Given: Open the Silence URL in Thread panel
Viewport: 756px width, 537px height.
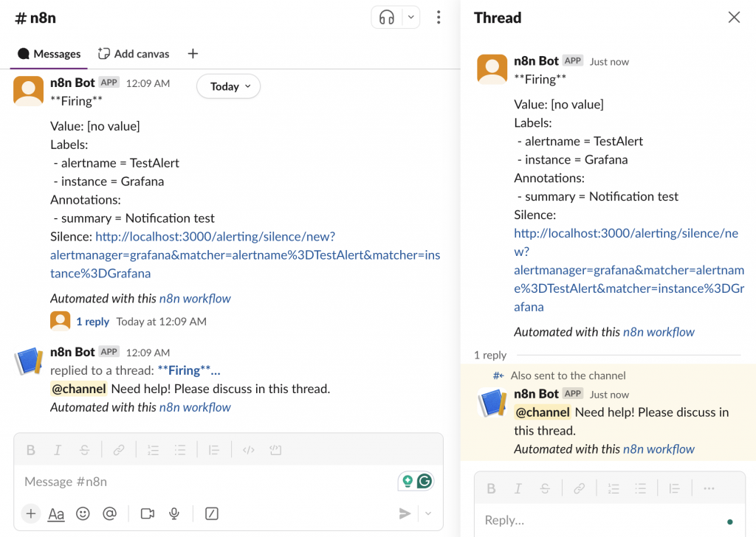Looking at the screenshot, I should pyautogui.click(x=629, y=270).
